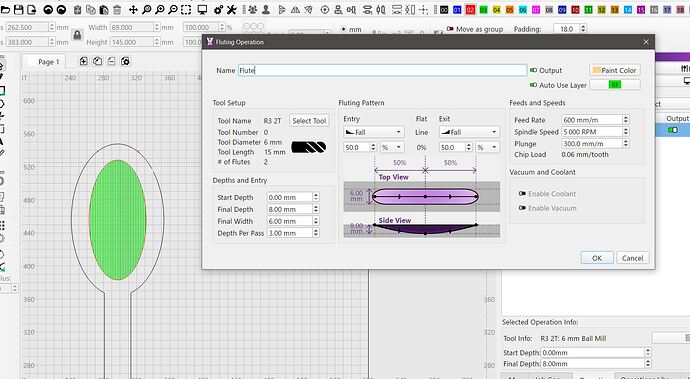Click the Name input field
The height and width of the screenshot is (379, 690).
382,70
